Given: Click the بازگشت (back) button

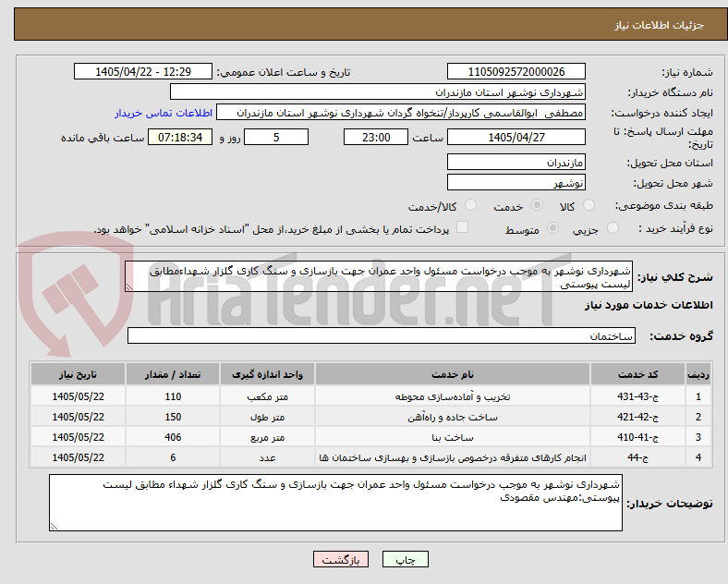Looking at the screenshot, I should click(341, 559).
